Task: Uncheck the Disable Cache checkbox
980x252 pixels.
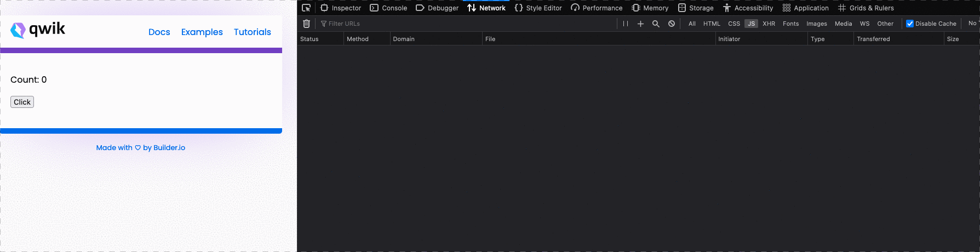Action: tap(910, 24)
